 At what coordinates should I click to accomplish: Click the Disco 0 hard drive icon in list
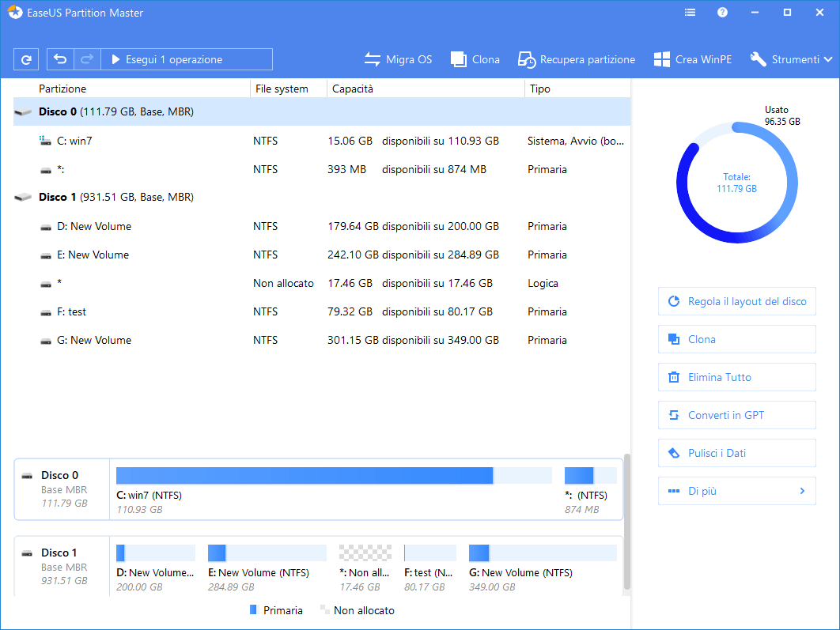tap(23, 112)
